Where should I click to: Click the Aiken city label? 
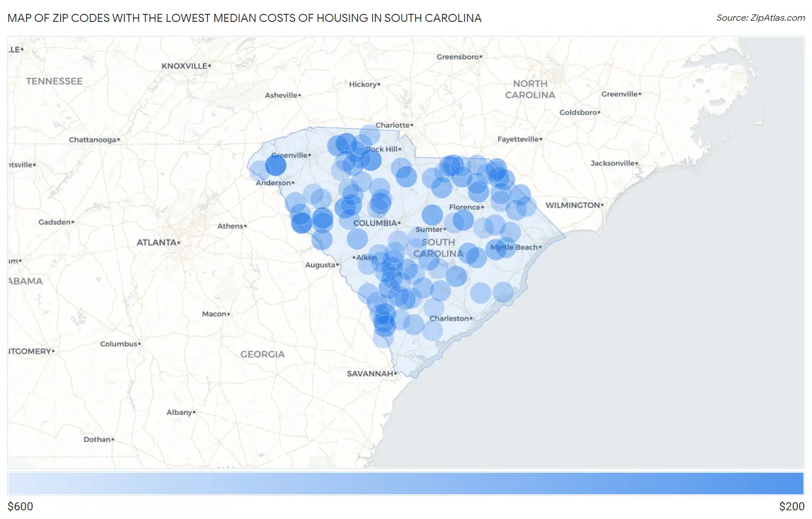pos(365,257)
